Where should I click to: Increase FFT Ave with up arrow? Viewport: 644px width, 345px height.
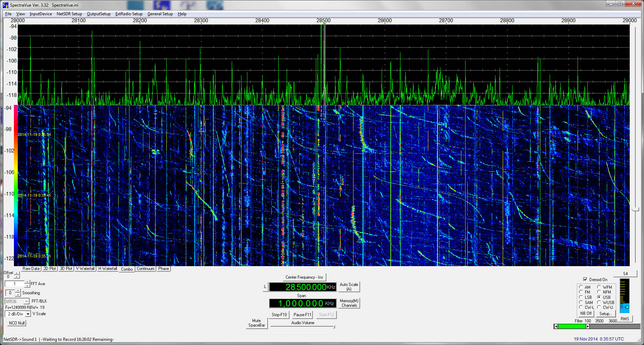click(27, 282)
